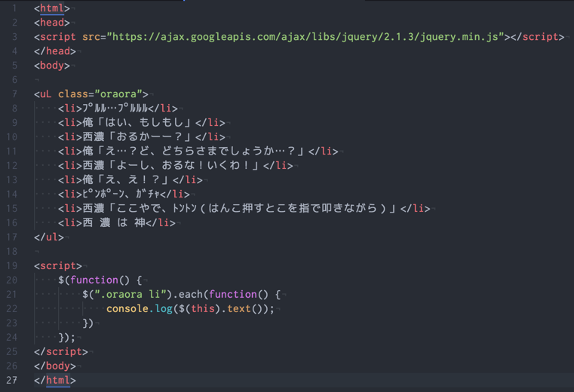Click the keyword this on line 22
574x392 pixels.
[x=202, y=308]
